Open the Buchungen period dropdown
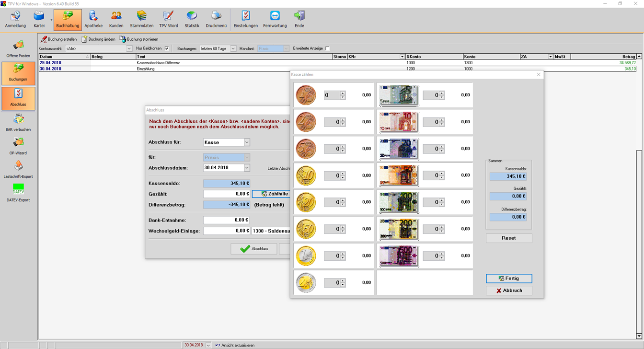 coord(233,48)
